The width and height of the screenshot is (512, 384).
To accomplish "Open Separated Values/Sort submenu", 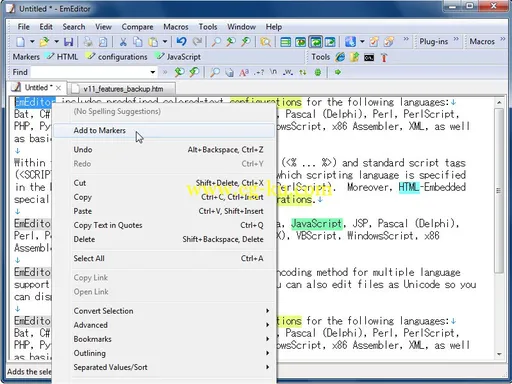I will (x=164, y=367).
